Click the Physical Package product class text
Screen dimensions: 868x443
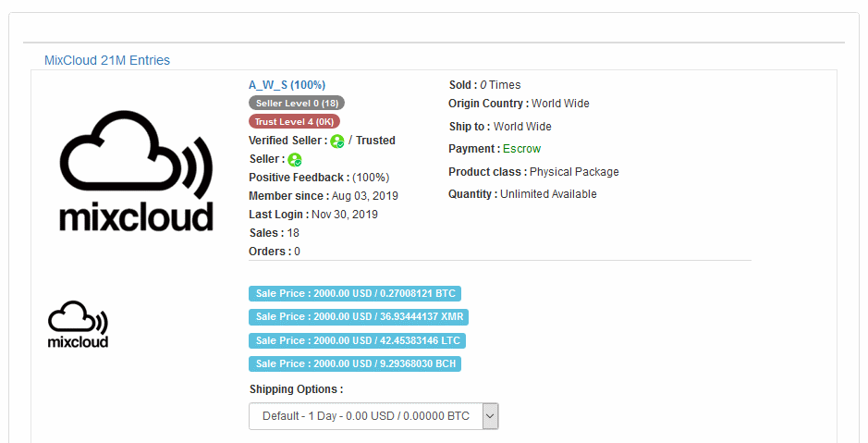pyautogui.click(x=574, y=172)
